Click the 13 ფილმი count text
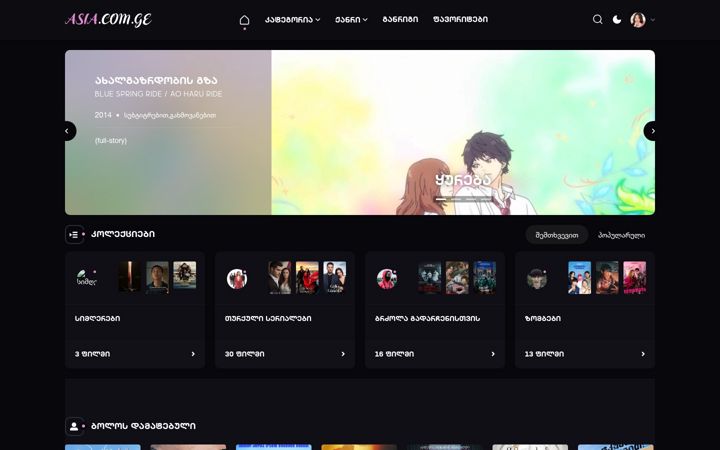This screenshot has height=450, width=720. click(x=544, y=354)
